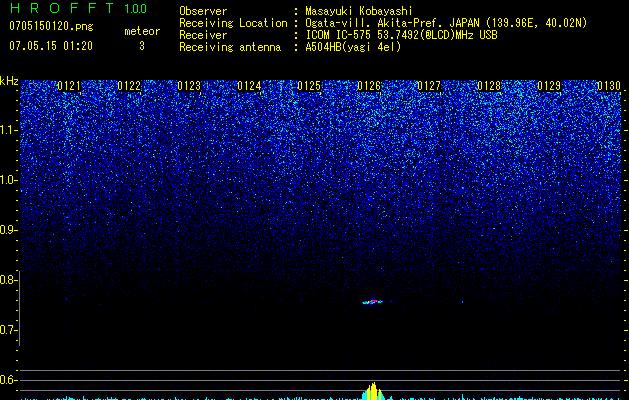The image size is (629, 400).
Task: Click the 0129 time marker
Action: pos(549,86)
